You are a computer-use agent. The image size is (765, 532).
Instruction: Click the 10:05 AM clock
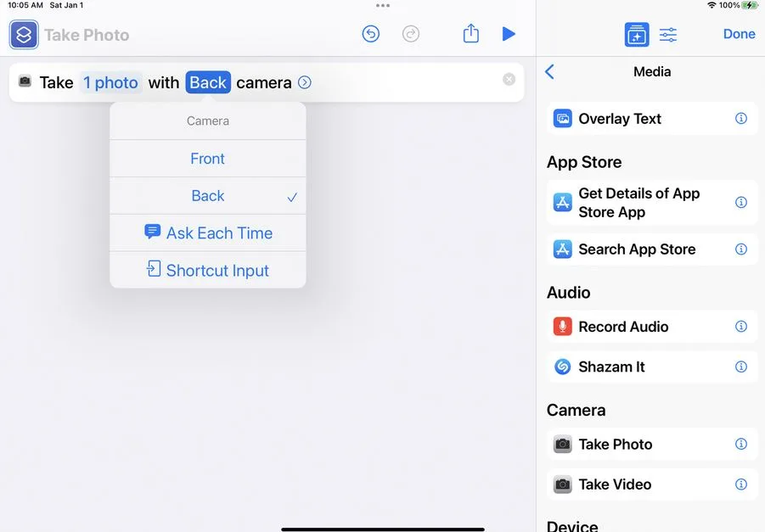click(x=25, y=5)
